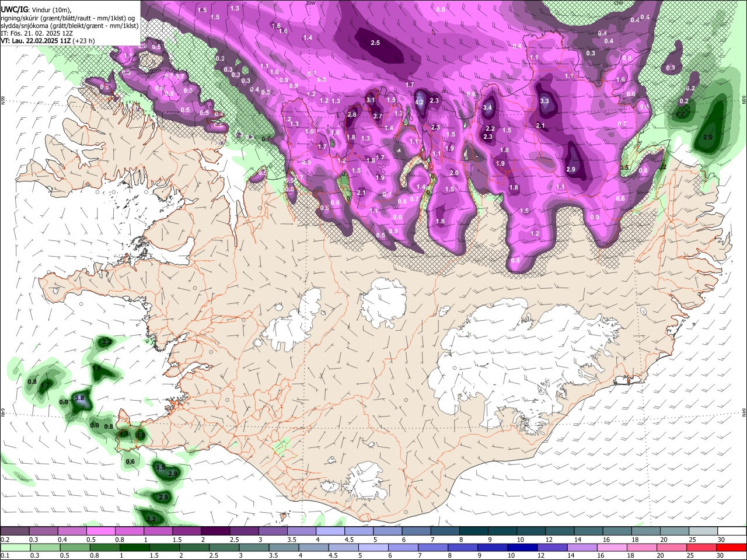Screen dimensions: 747x560
Task: Click the 'UWC/IG: Vindur (10m)' title text
Action: click(x=36, y=9)
